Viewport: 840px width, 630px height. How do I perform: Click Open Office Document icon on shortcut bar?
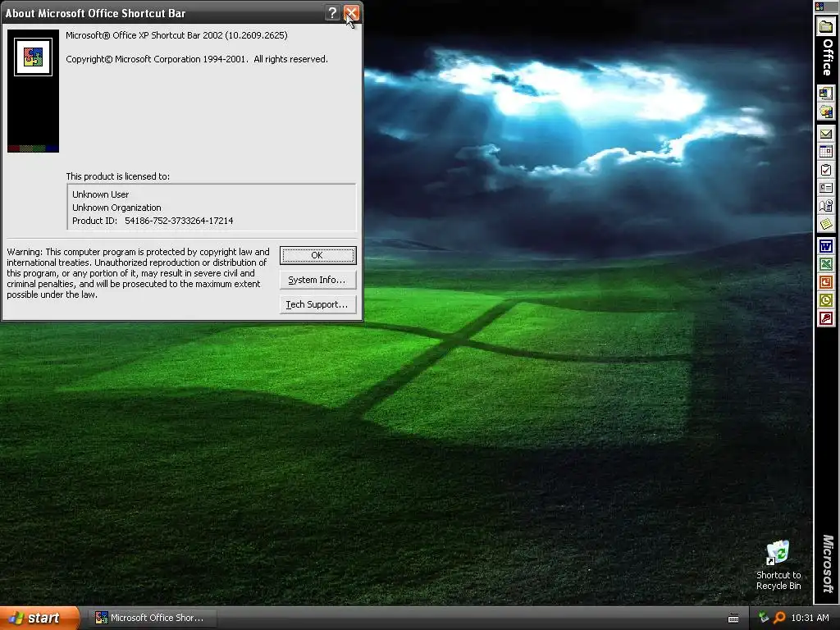pos(825,112)
